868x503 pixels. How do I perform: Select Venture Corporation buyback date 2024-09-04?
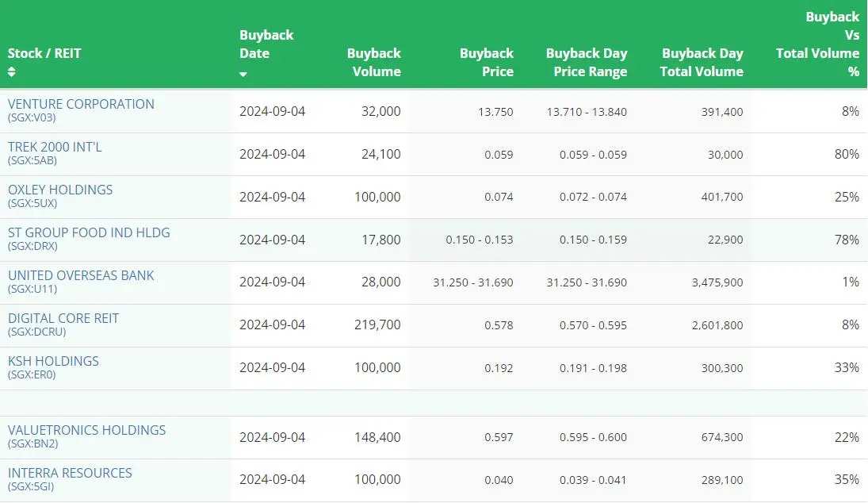[x=273, y=111]
